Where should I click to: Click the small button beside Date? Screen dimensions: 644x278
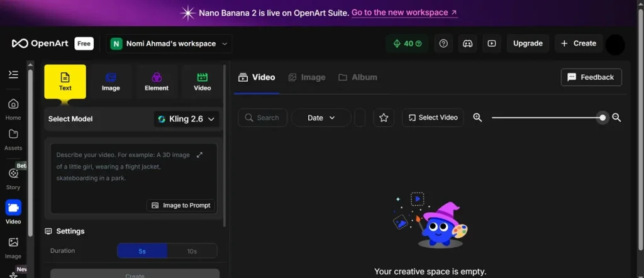point(360,118)
